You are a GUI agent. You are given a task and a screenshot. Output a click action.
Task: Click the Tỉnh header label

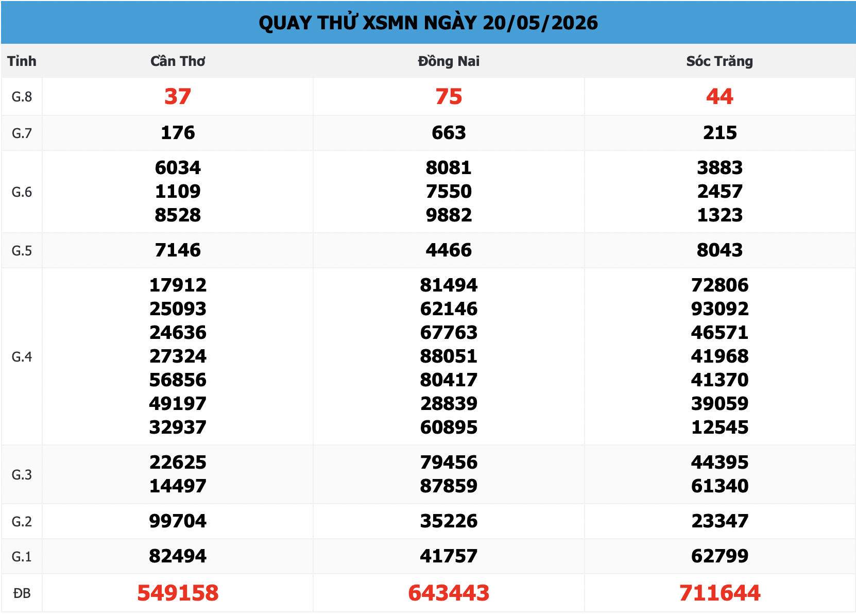click(22, 61)
